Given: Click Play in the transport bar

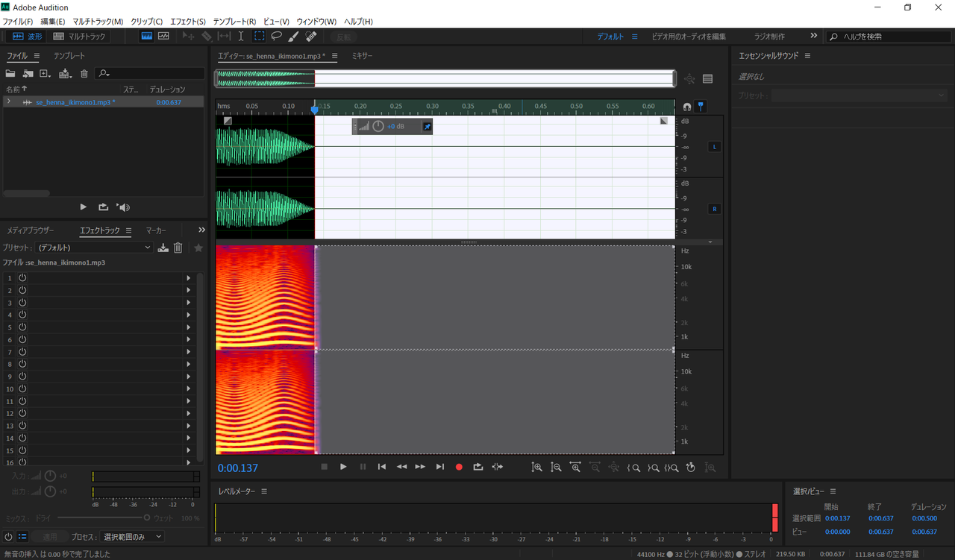Looking at the screenshot, I should coord(343,467).
